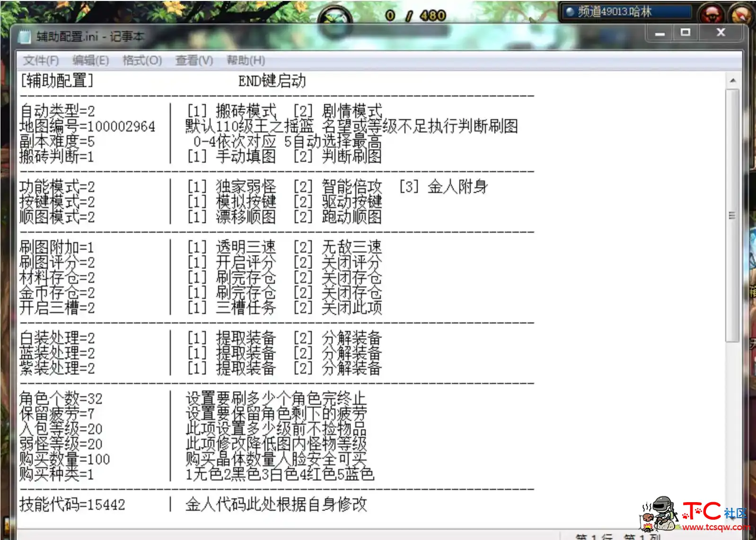Open the 文件(F) menu

click(41, 61)
